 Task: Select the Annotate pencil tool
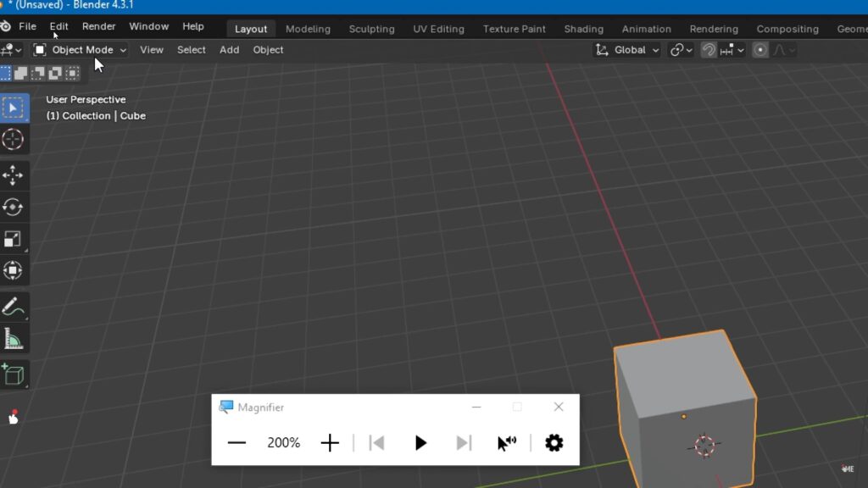tap(13, 307)
